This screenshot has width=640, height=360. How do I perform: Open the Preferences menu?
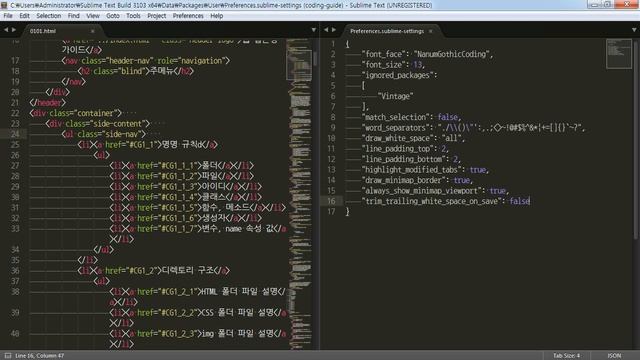coord(188,16)
